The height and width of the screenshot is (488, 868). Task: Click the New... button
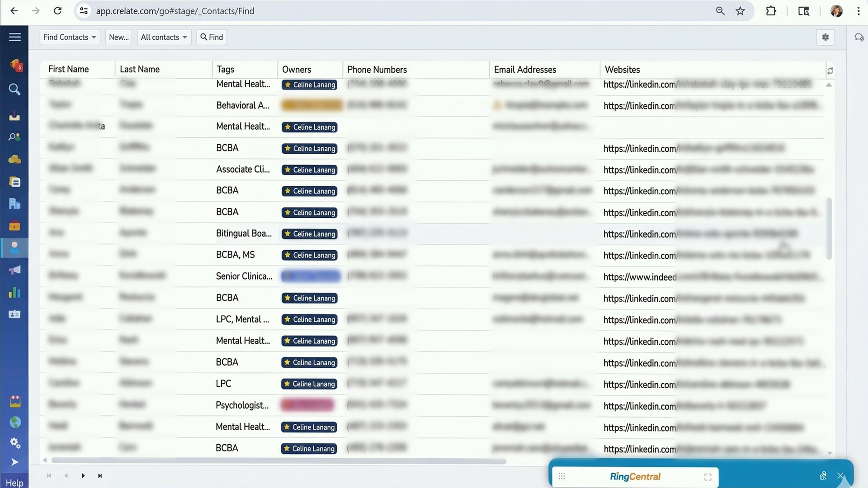(x=119, y=37)
